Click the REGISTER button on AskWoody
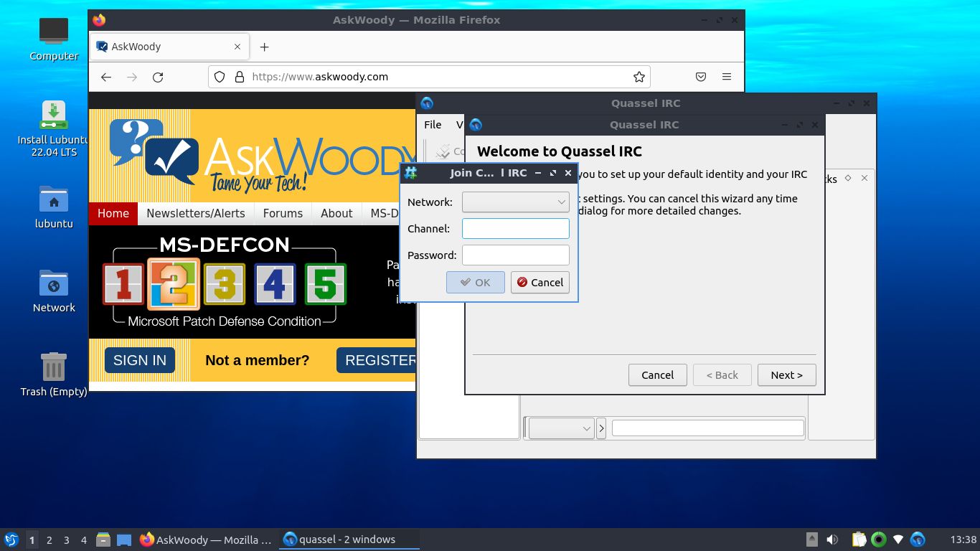 coord(377,360)
